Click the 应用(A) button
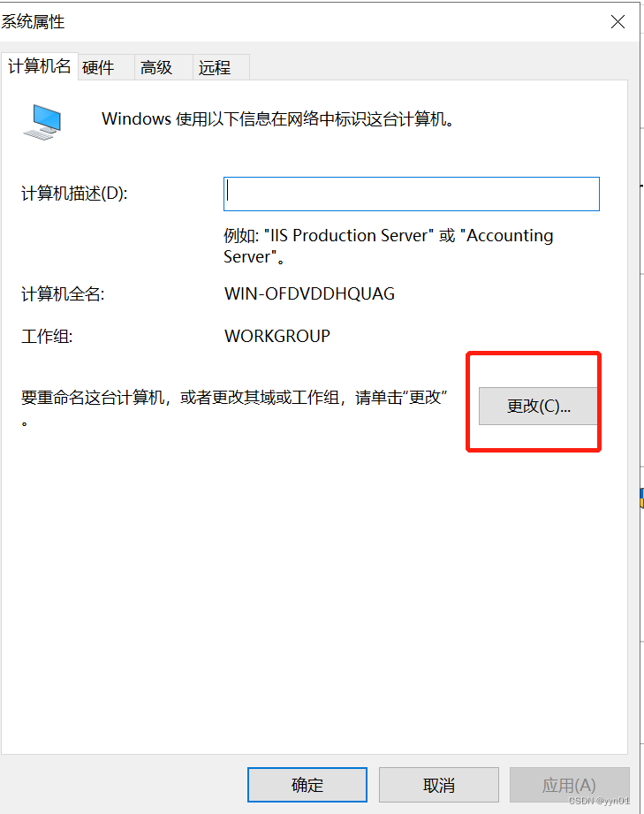Viewport: 644px width, 814px height. coord(569,785)
